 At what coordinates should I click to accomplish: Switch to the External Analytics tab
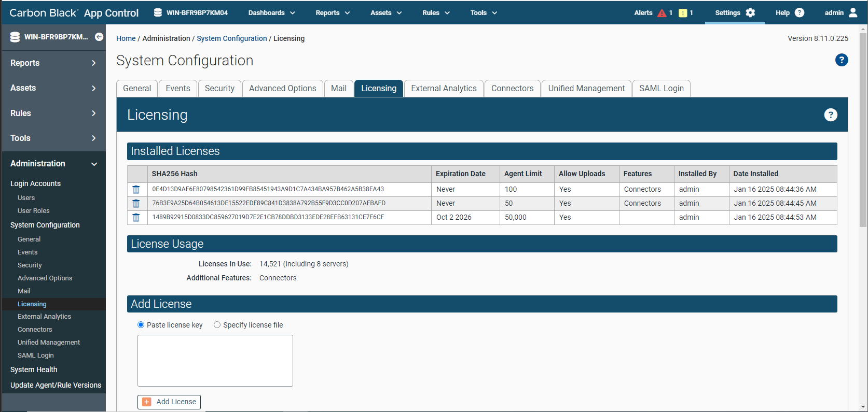(444, 89)
